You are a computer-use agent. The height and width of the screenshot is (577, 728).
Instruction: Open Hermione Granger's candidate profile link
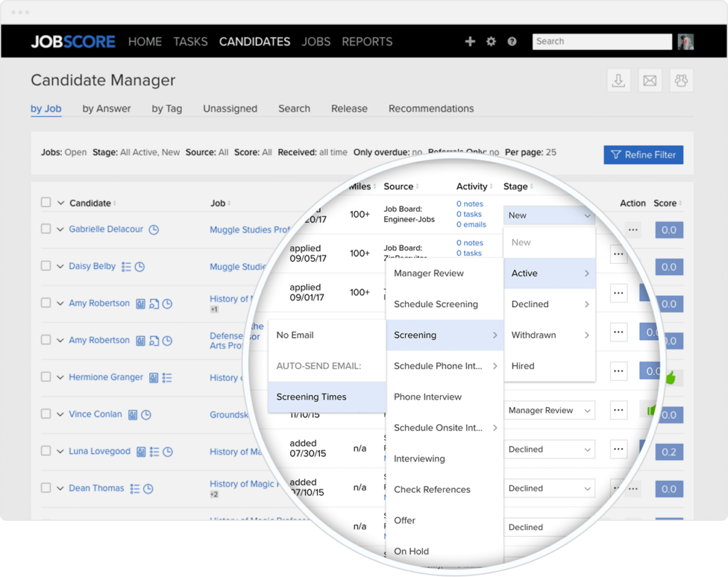105,377
